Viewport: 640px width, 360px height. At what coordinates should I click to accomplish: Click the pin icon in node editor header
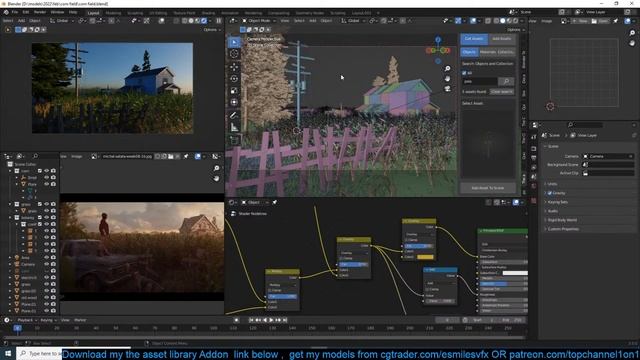point(275,202)
